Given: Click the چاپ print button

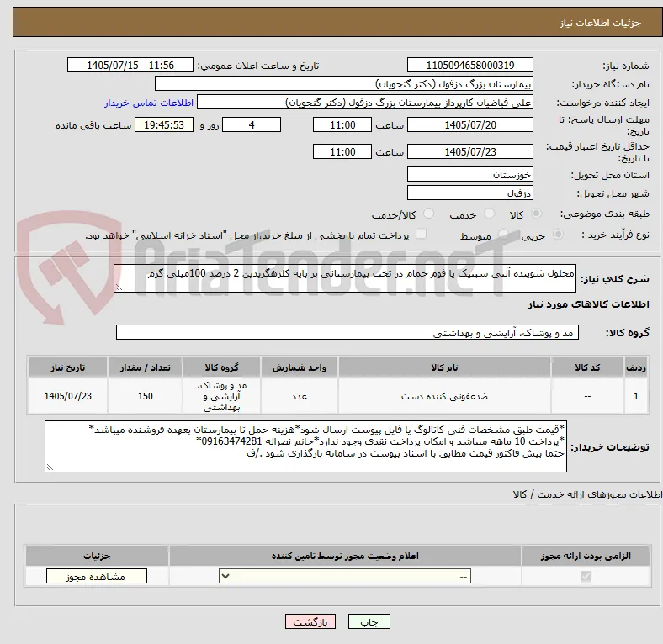Looking at the screenshot, I should (369, 622).
